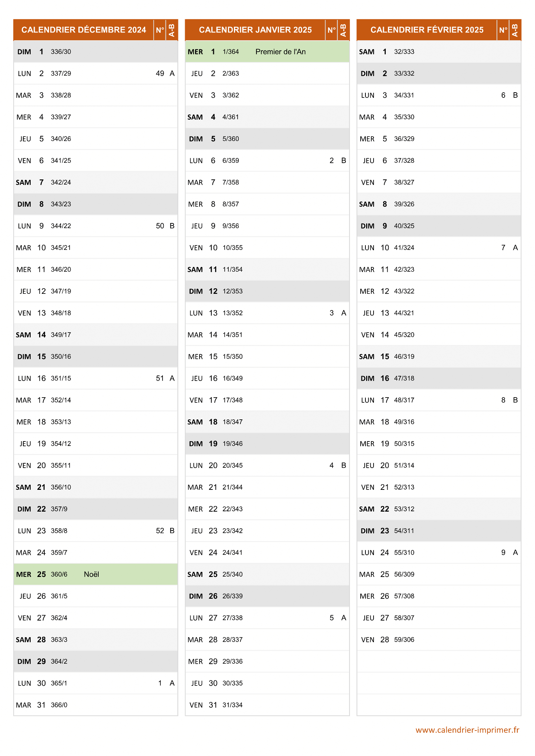Click week 9 marker in February

[x=503, y=553]
